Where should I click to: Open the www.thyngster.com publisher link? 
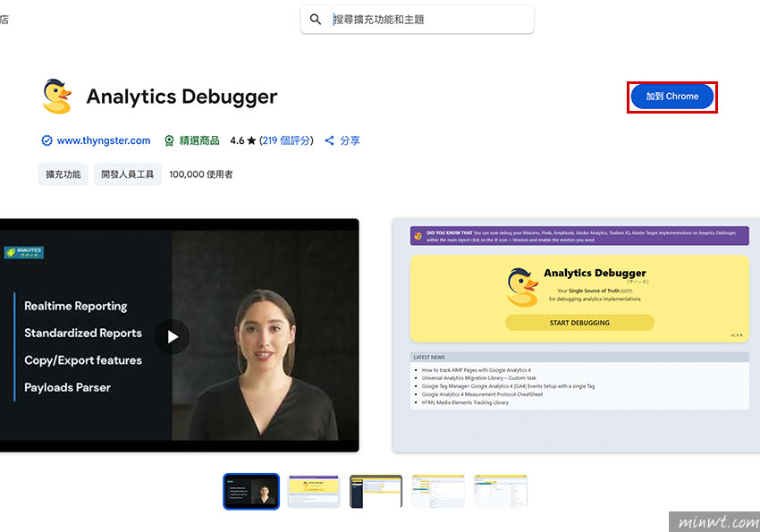103,140
